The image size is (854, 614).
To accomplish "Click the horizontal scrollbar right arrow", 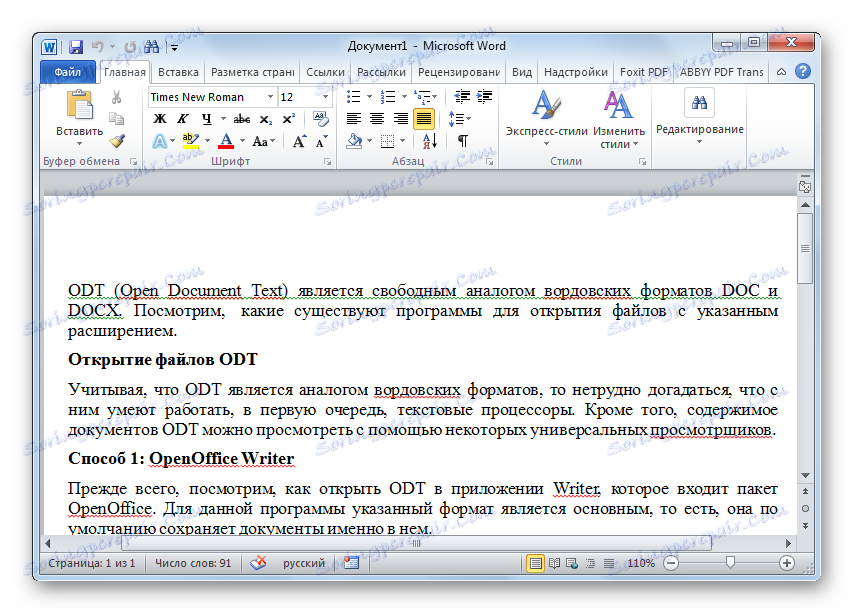I will click(788, 543).
